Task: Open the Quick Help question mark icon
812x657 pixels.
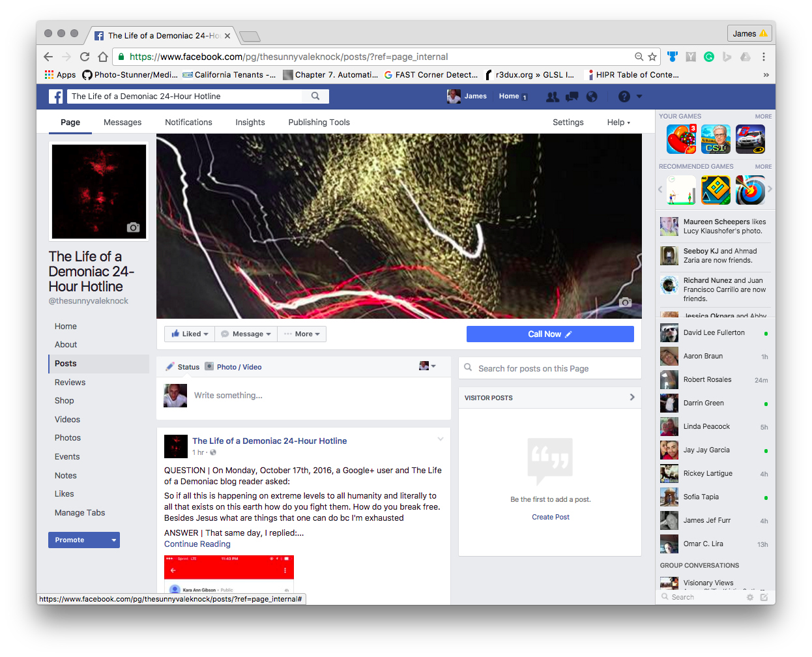Action: tap(624, 96)
